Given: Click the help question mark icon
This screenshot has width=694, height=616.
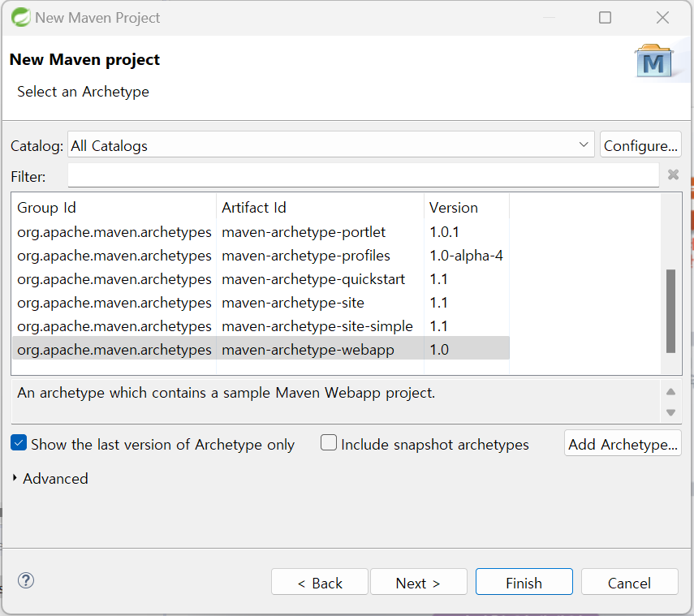Looking at the screenshot, I should (x=26, y=580).
